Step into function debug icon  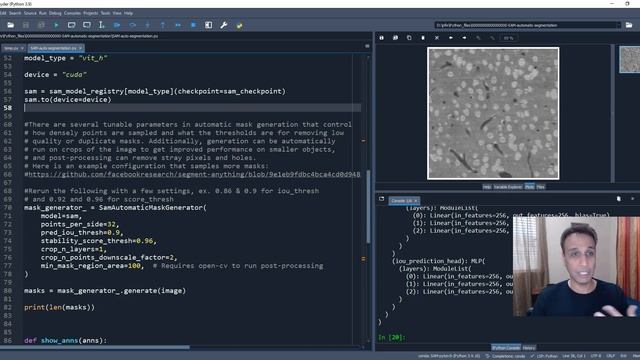(147, 25)
